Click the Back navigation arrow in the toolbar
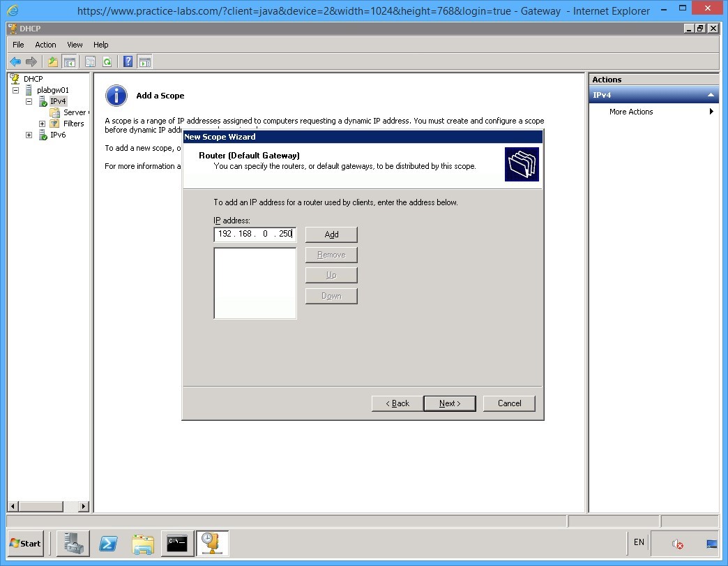728x566 pixels. tap(15, 61)
